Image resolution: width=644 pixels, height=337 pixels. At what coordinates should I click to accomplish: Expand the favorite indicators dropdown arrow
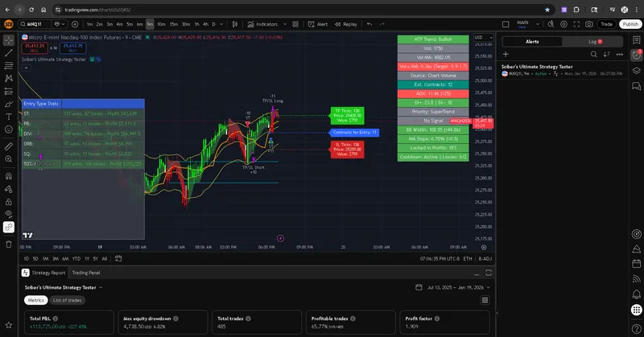(x=285, y=24)
